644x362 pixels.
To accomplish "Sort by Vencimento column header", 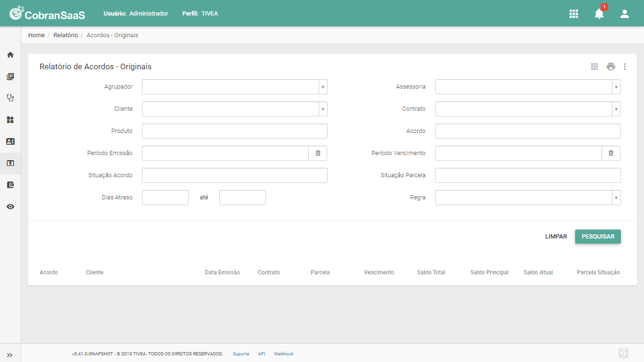I will click(x=379, y=272).
